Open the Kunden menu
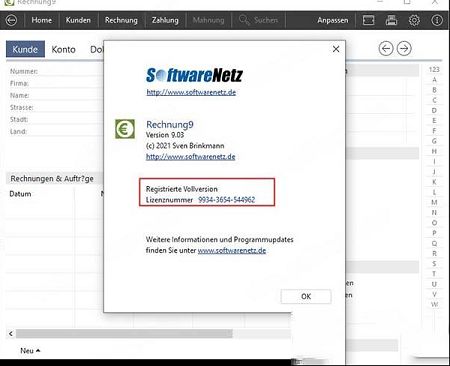 coord(78,20)
